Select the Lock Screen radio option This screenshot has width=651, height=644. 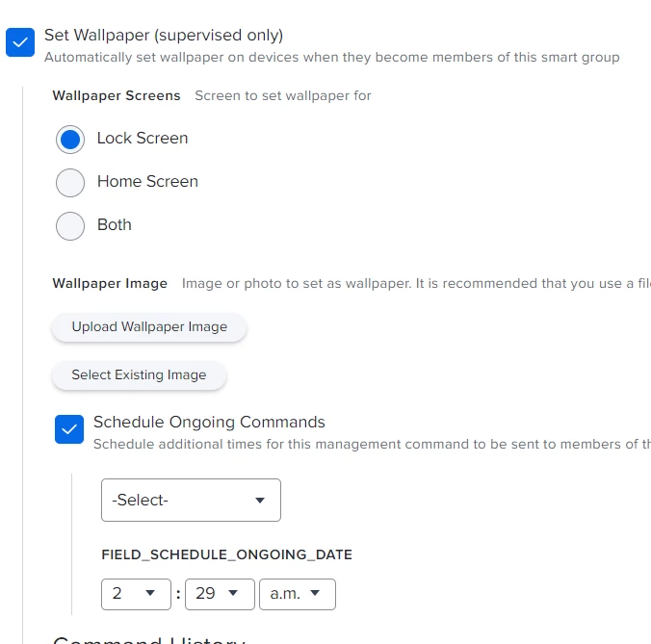[x=70, y=140]
